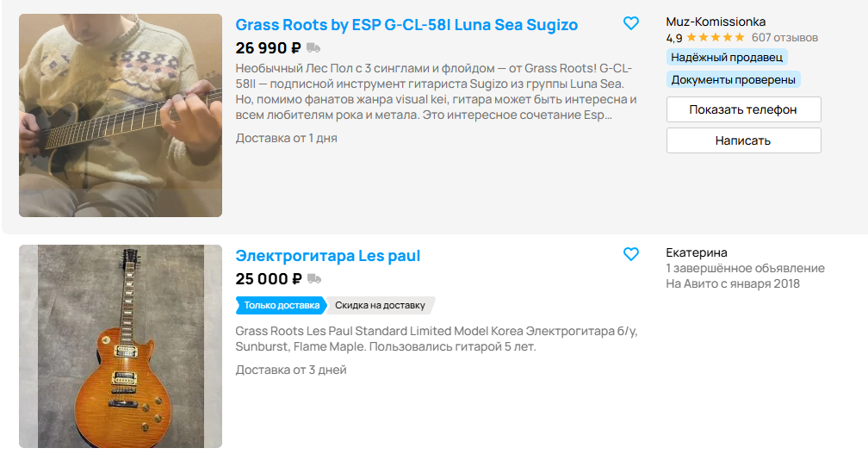
Task: Open Grass Roots by ESP G-CL-58I listing title
Action: pos(406,25)
